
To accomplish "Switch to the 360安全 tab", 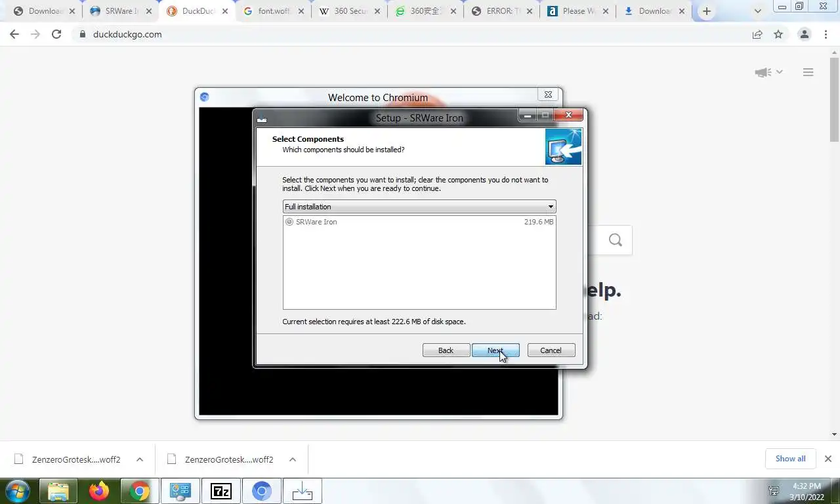I will click(x=425, y=11).
